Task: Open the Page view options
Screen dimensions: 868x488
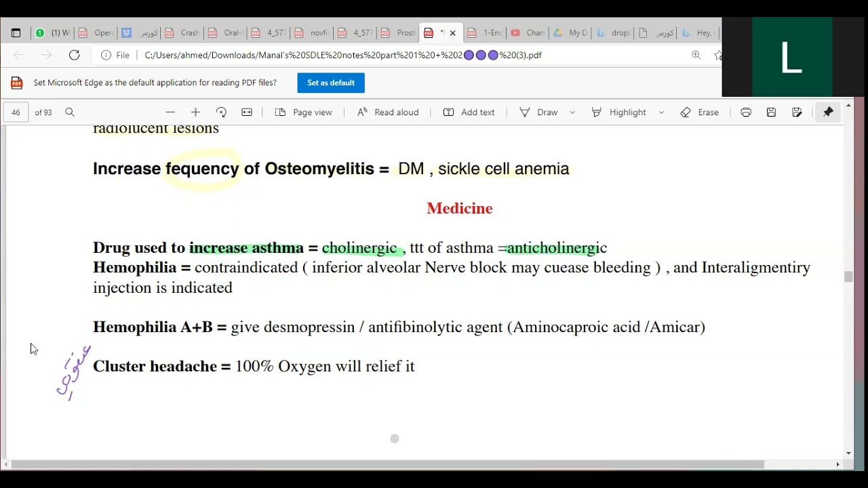Action: coord(304,113)
